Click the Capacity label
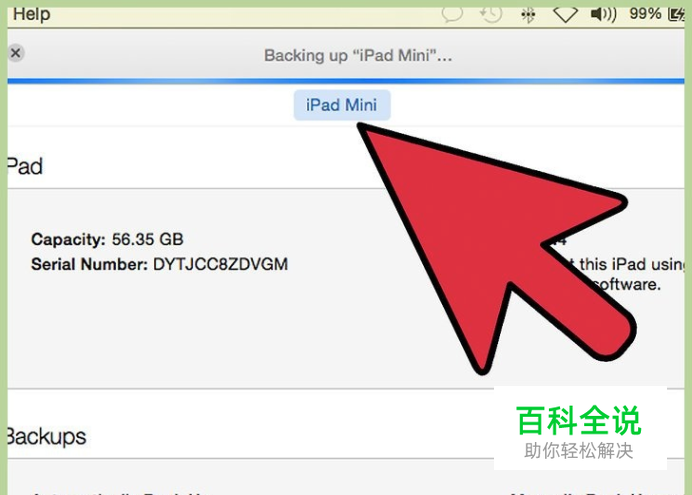This screenshot has height=495, width=692. tap(68, 240)
